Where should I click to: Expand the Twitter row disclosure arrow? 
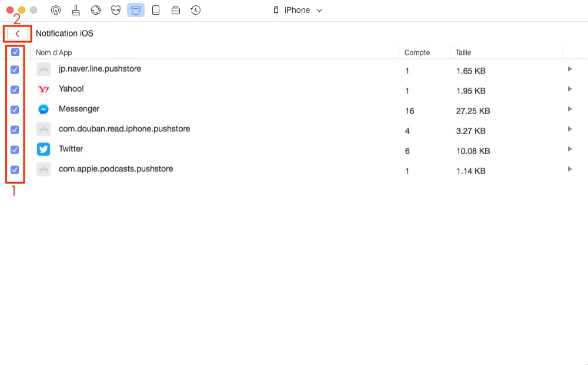point(570,149)
